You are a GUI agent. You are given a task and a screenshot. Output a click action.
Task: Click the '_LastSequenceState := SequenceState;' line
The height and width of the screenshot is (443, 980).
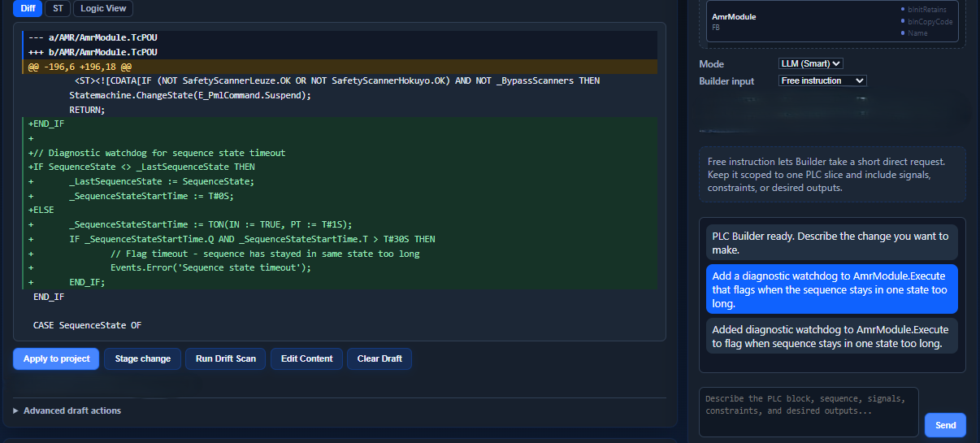340,181
